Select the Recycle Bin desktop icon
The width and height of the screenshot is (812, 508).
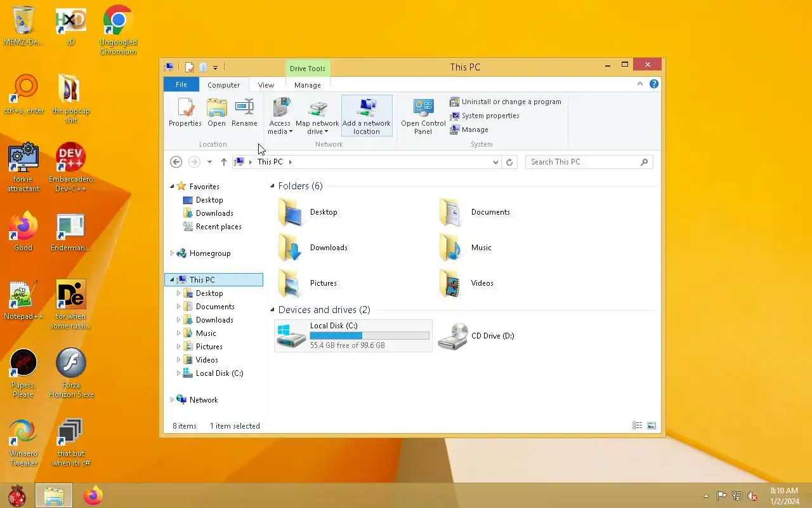coord(23,26)
